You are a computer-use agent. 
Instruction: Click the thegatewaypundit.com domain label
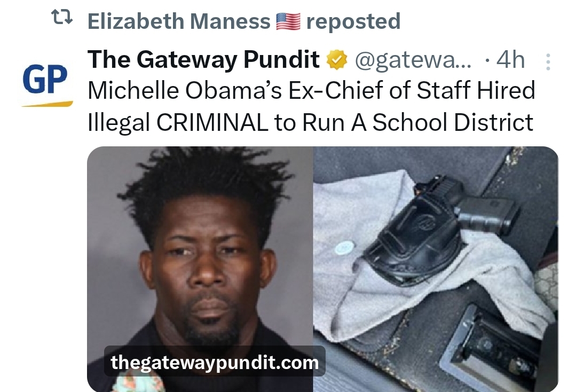215,362
